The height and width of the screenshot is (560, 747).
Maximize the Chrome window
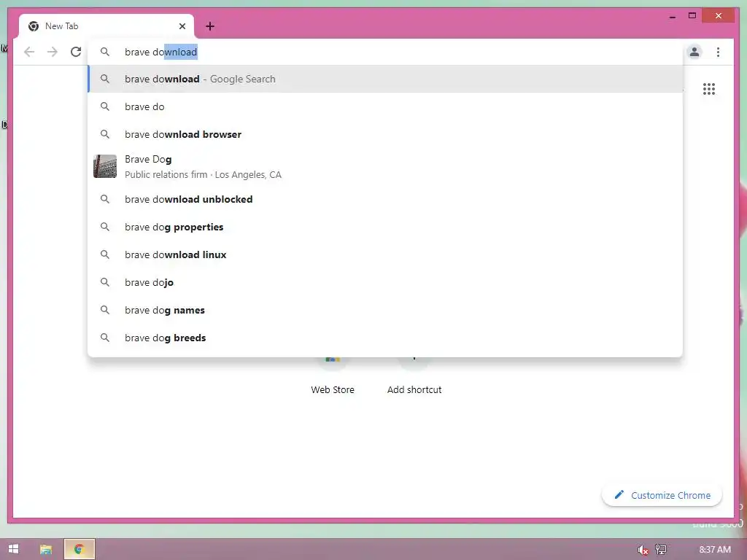[692, 16]
